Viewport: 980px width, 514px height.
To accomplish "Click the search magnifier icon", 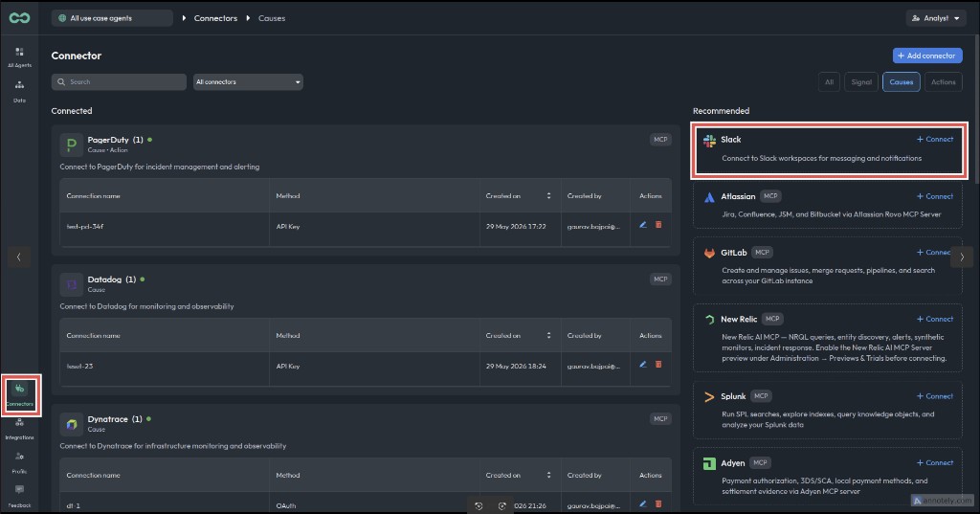I will coord(61,82).
